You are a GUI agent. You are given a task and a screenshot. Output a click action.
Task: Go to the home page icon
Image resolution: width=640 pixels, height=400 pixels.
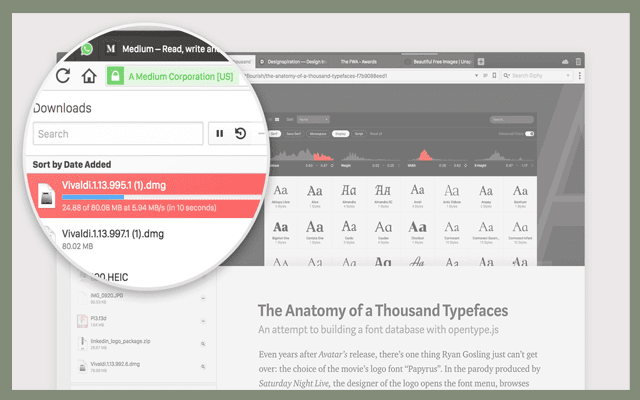pyautogui.click(x=89, y=76)
